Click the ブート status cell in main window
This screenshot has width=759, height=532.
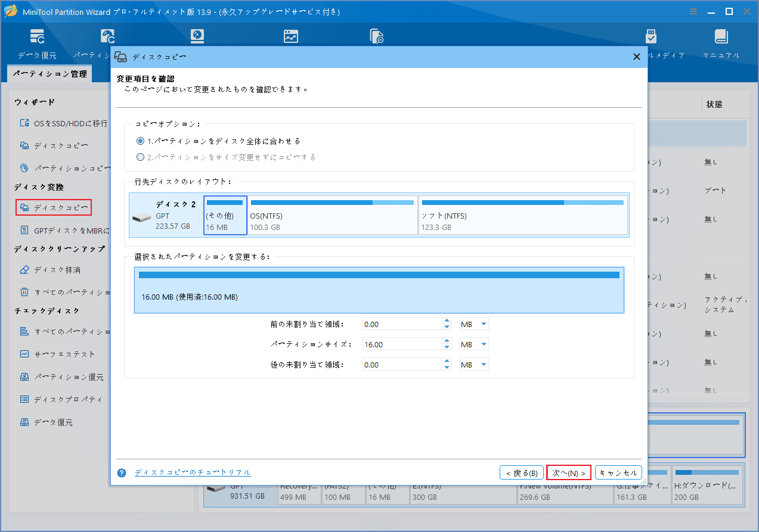click(715, 191)
